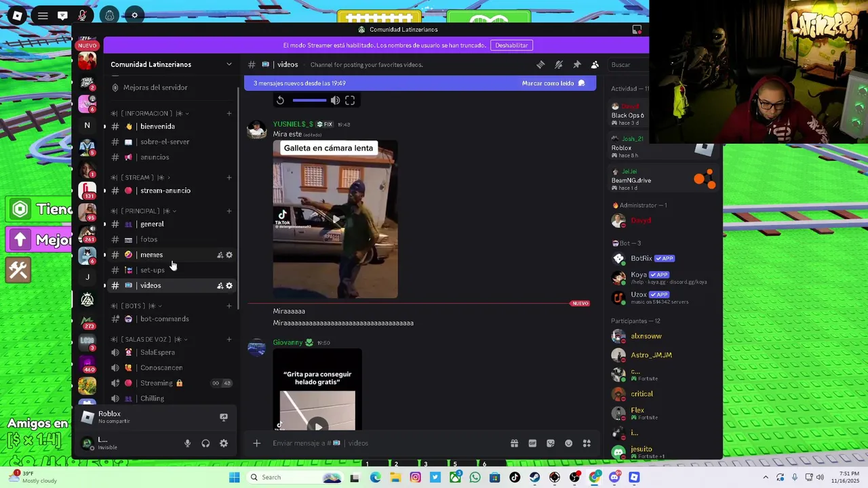This screenshot has width=868, height=488.
Task: Open the Giovanny user profile name
Action: pos(288,342)
